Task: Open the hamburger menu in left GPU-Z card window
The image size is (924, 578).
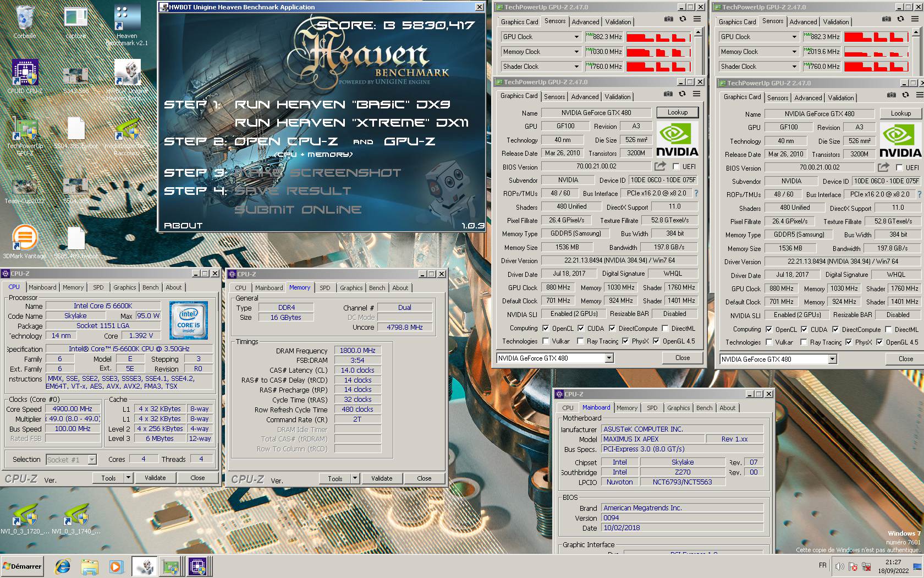Action: pyautogui.click(x=696, y=94)
